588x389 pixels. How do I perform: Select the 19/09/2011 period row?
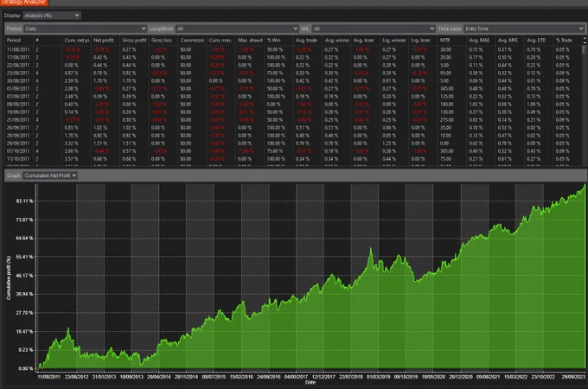click(x=293, y=112)
